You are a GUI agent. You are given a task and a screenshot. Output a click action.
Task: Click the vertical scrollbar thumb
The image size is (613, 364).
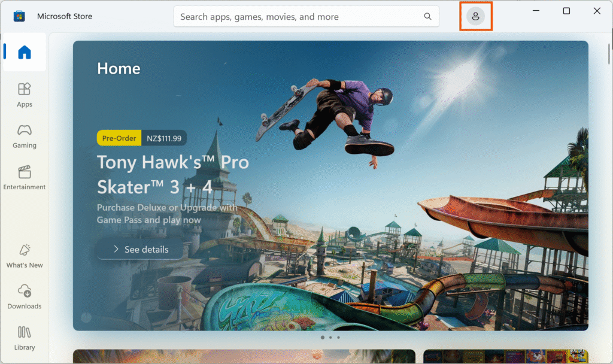[609, 54]
